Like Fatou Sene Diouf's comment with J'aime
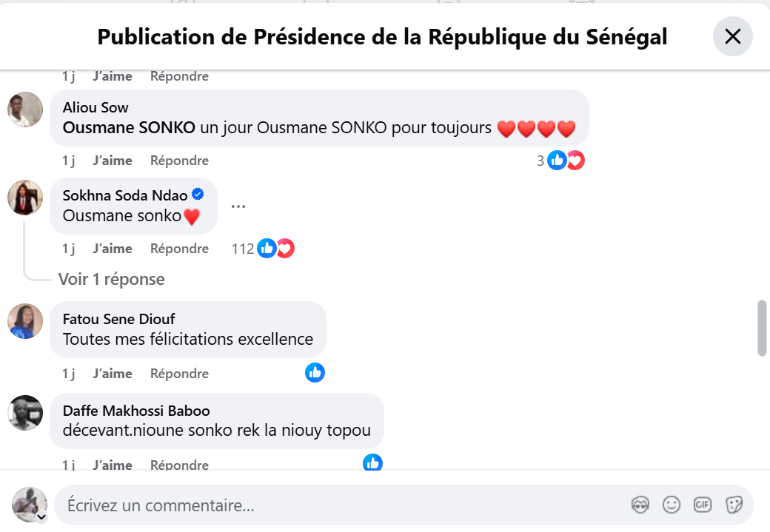 113,374
